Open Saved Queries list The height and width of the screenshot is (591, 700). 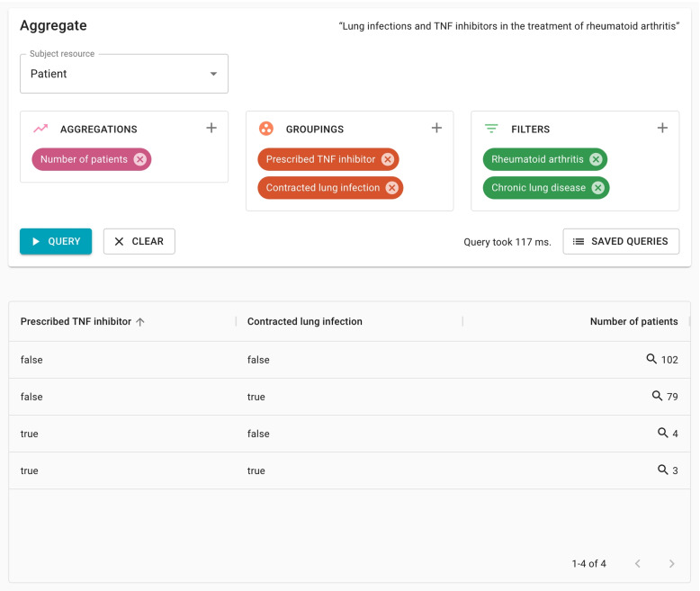[x=621, y=241]
